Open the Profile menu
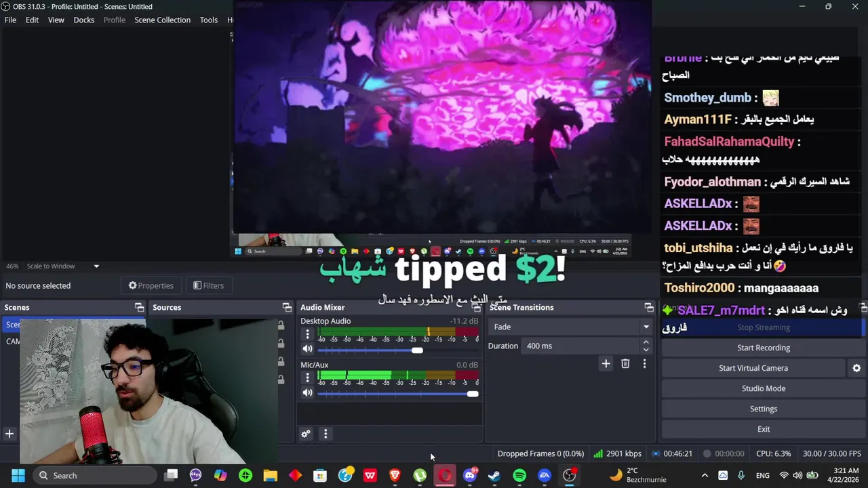This screenshot has width=868, height=488. pyautogui.click(x=114, y=20)
